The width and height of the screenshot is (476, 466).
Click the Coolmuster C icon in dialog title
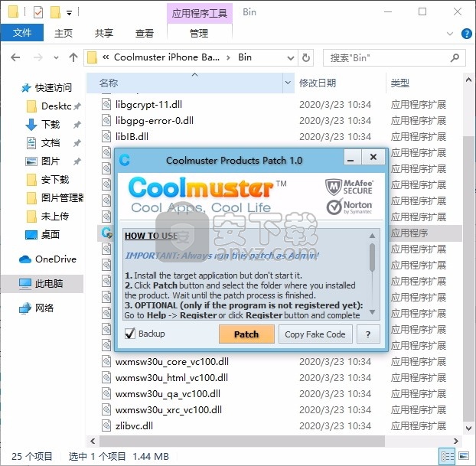[125, 160]
